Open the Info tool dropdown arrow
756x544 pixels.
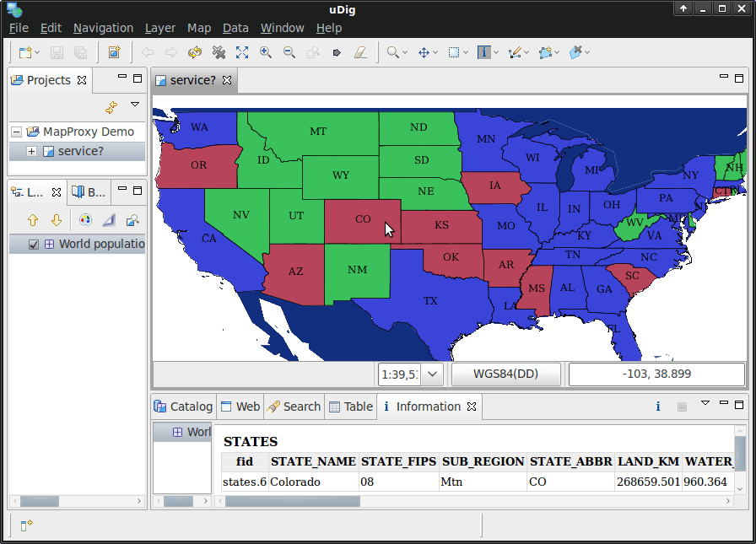[x=495, y=52]
